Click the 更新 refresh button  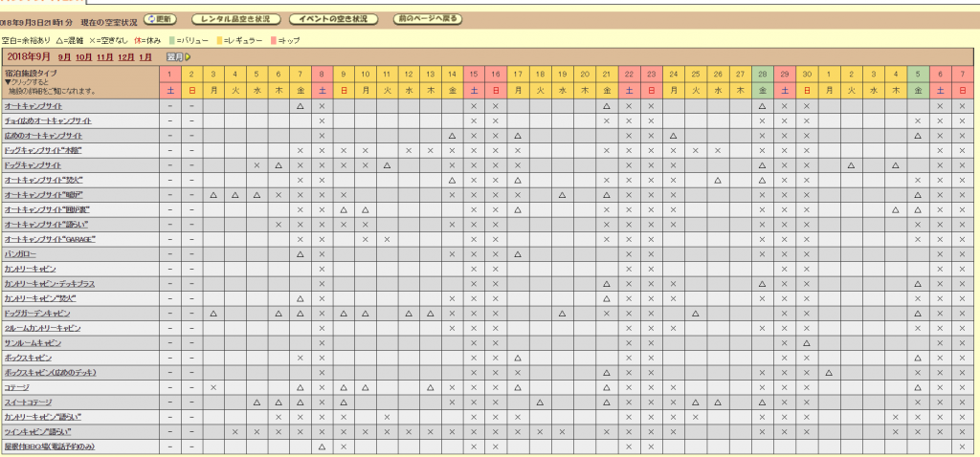click(161, 19)
